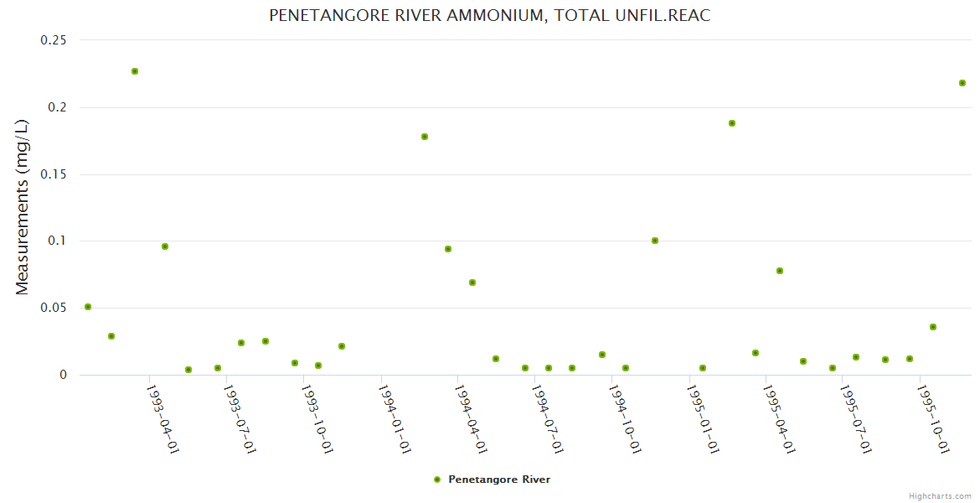Image resolution: width=980 pixels, height=503 pixels.
Task: Select the point near 0.078 above 1995-04-01
Action: pyautogui.click(x=780, y=271)
